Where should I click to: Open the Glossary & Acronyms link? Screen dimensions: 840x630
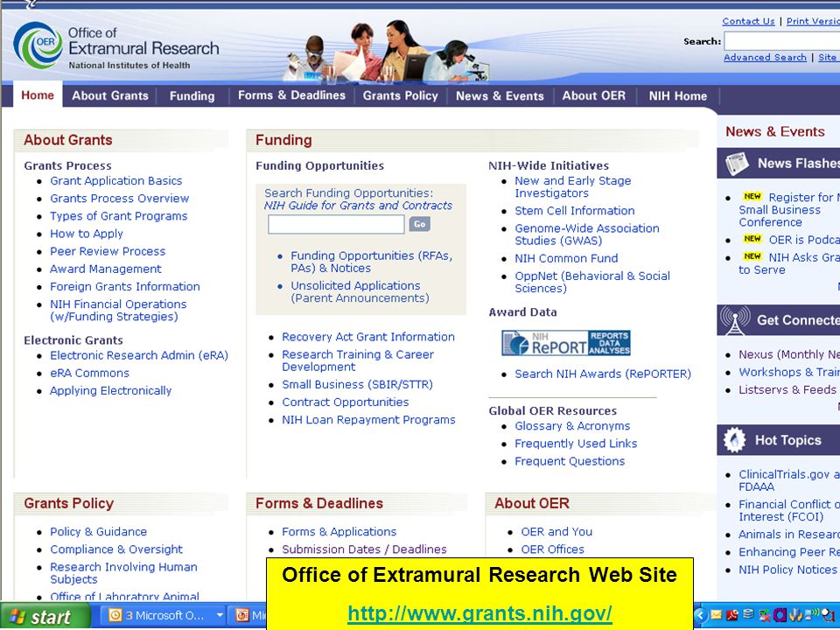pos(572,426)
